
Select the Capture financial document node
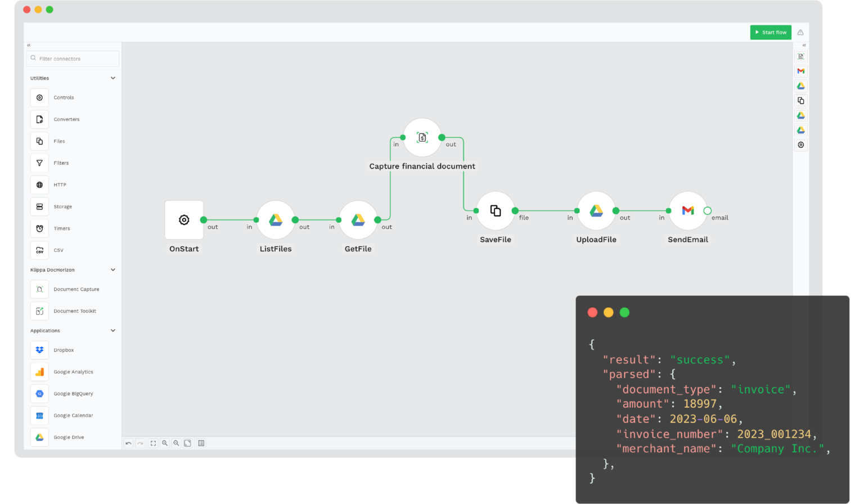click(x=422, y=137)
